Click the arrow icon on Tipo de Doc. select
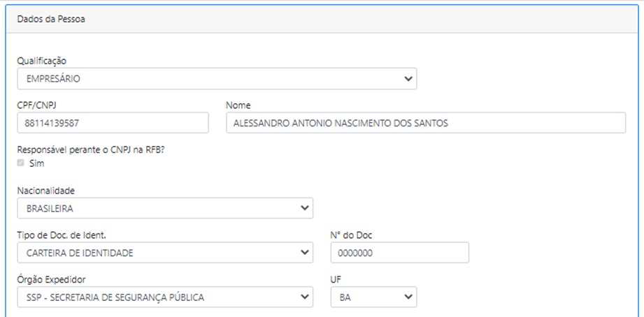The width and height of the screenshot is (644, 317). 304,253
